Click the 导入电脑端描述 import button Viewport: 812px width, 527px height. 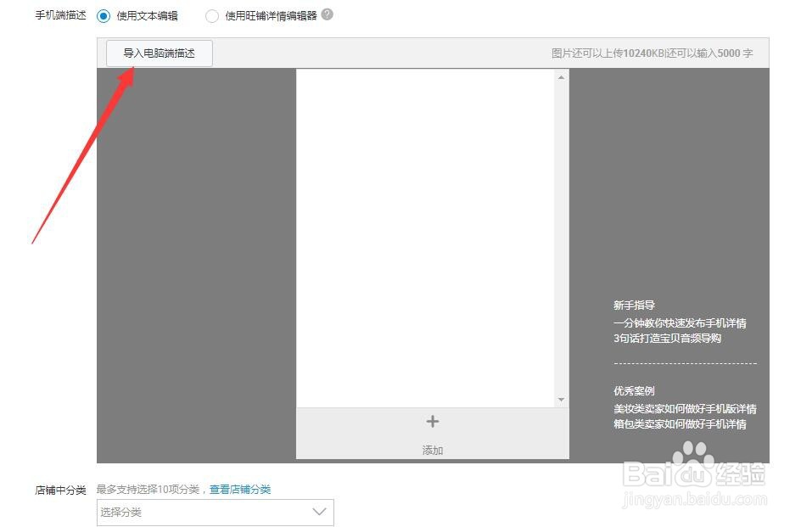158,53
